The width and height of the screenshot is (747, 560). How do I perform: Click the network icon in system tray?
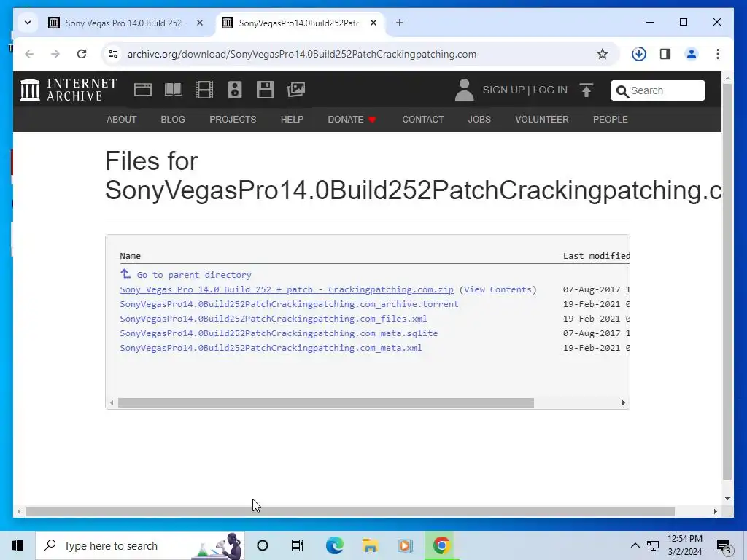653,545
